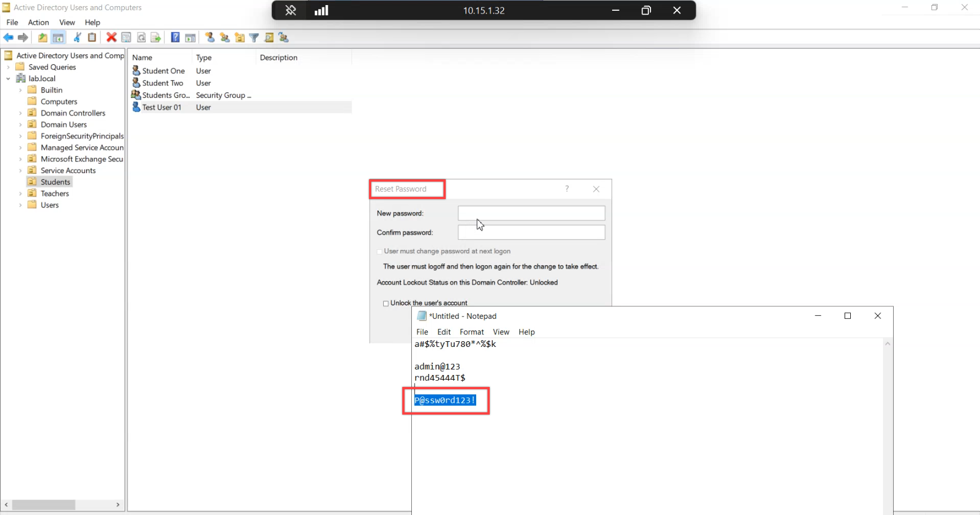The width and height of the screenshot is (980, 515).
Task: Click the create new user icon
Action: coord(210,37)
